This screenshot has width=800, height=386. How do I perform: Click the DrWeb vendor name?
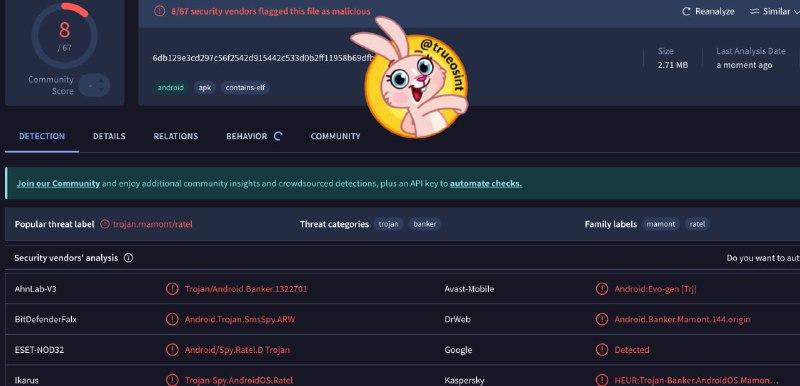click(457, 320)
